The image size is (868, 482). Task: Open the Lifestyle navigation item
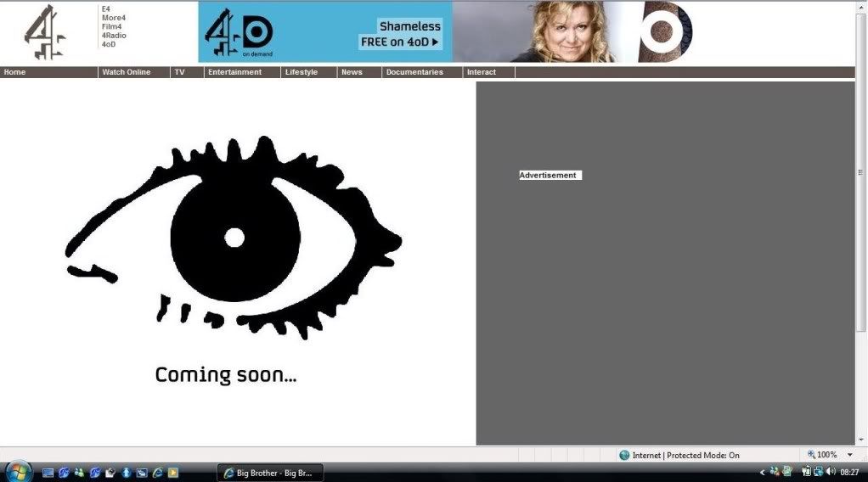(302, 72)
